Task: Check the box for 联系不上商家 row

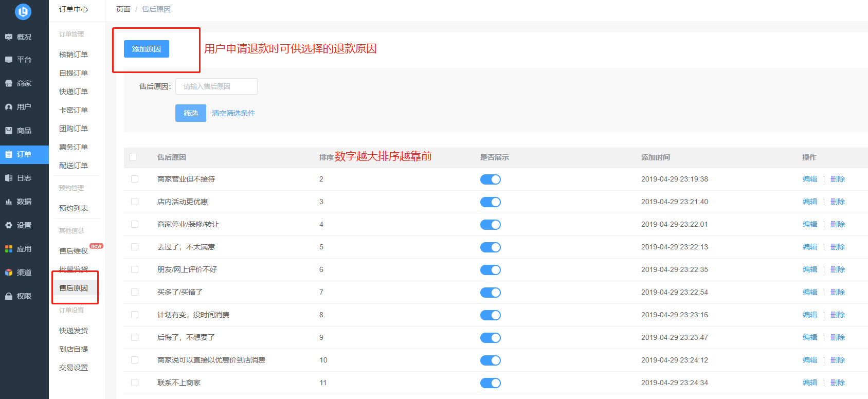Action: click(x=135, y=383)
